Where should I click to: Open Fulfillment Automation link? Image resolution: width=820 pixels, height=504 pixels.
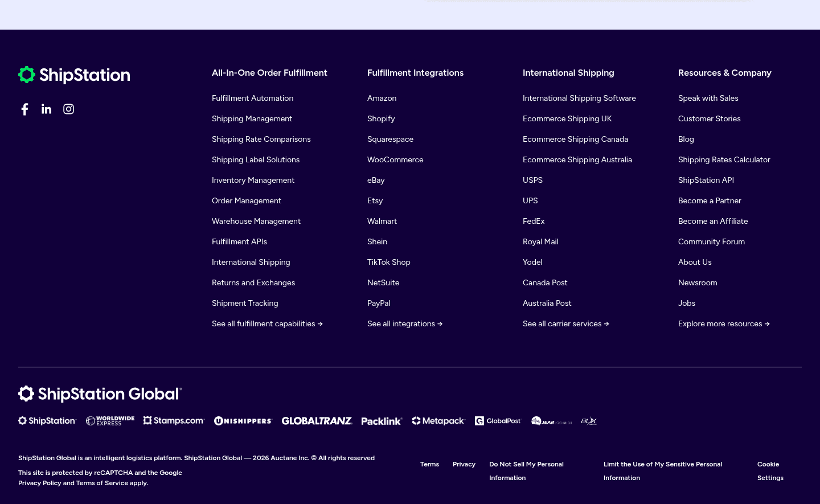tap(253, 98)
